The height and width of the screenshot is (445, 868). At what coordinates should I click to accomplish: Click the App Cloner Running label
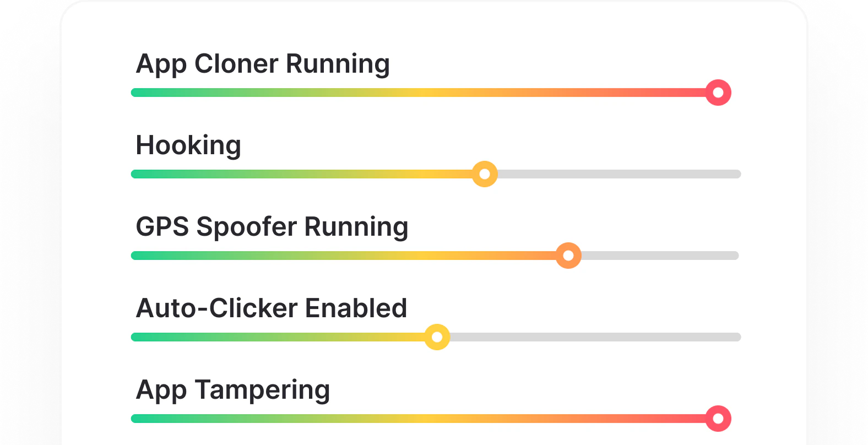click(x=263, y=64)
